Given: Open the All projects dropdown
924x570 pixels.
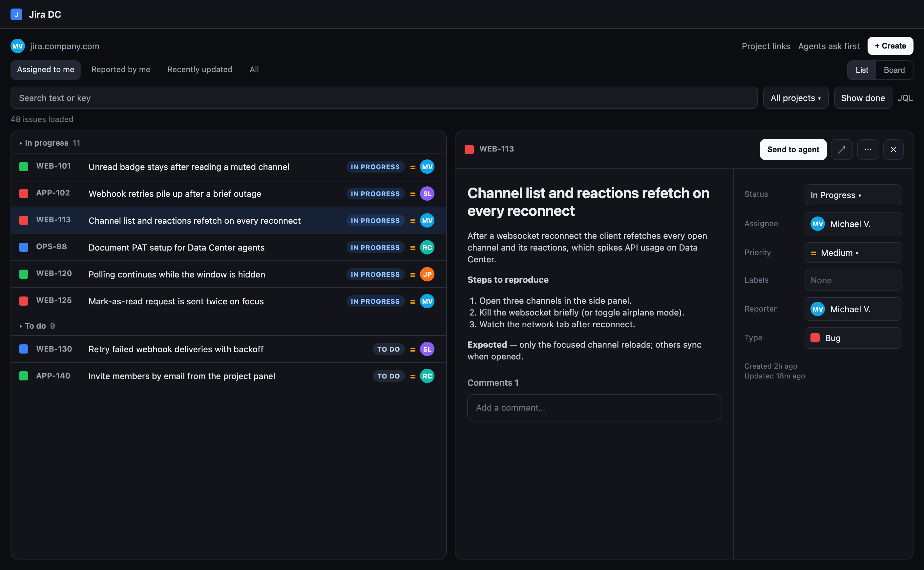Looking at the screenshot, I should click(795, 98).
